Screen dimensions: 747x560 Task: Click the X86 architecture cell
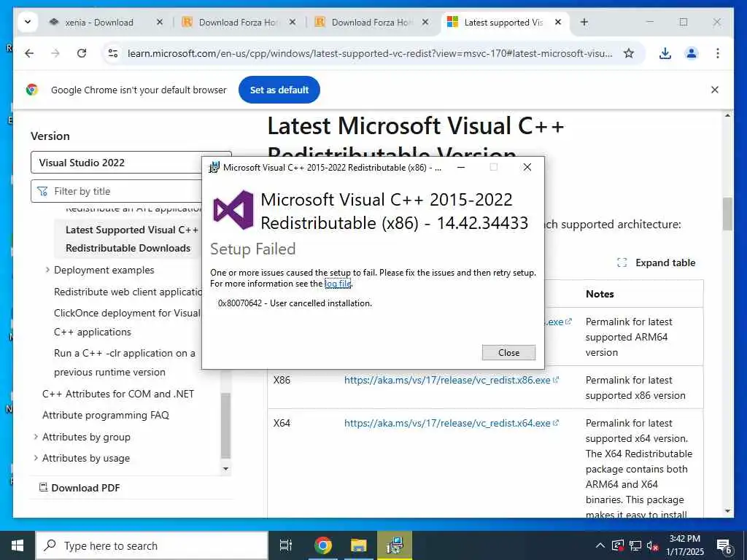pyautogui.click(x=282, y=380)
